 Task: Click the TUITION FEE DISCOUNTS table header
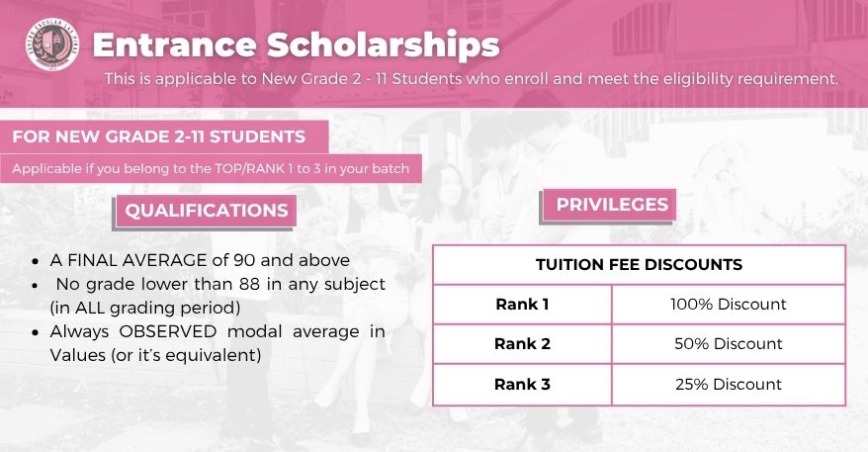point(639,265)
